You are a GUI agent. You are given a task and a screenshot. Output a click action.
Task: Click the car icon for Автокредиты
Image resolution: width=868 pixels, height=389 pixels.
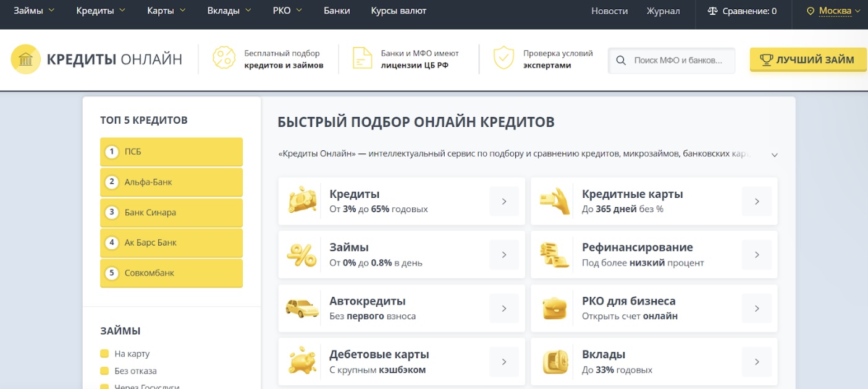click(302, 308)
